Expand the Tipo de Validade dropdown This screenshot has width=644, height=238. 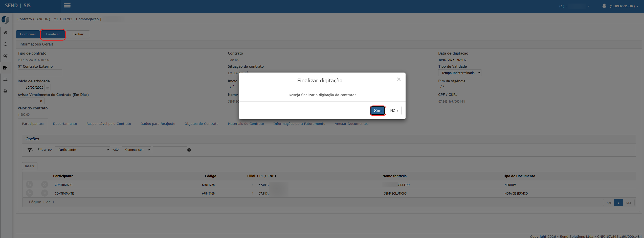459,73
